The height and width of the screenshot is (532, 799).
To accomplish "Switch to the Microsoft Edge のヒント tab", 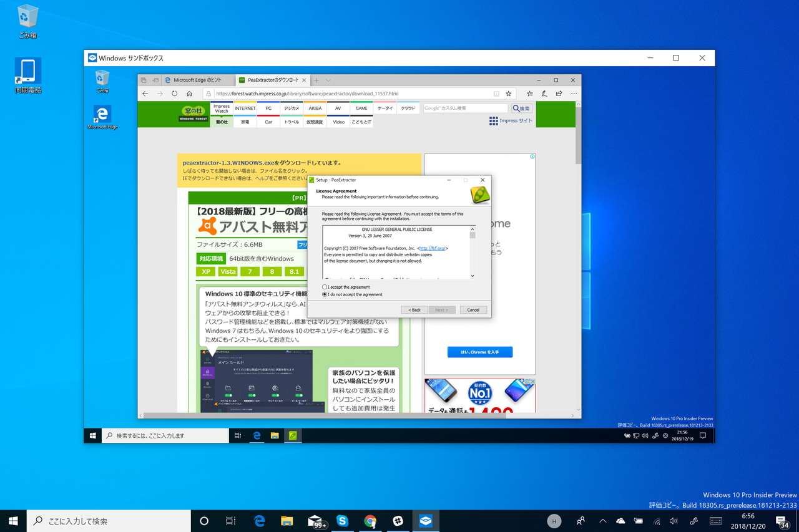I will click(198, 80).
